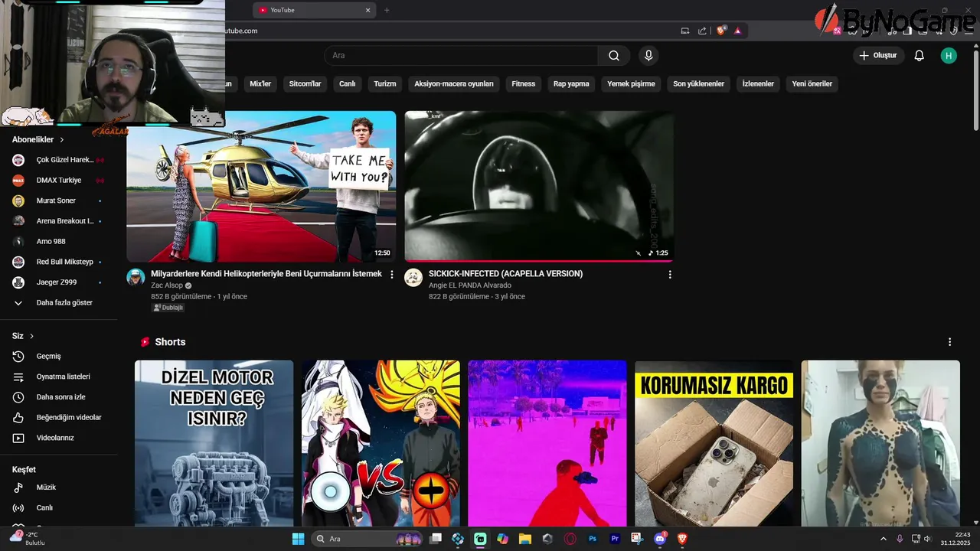
Task: Click the share page icon in address bar
Action: pyautogui.click(x=703, y=31)
